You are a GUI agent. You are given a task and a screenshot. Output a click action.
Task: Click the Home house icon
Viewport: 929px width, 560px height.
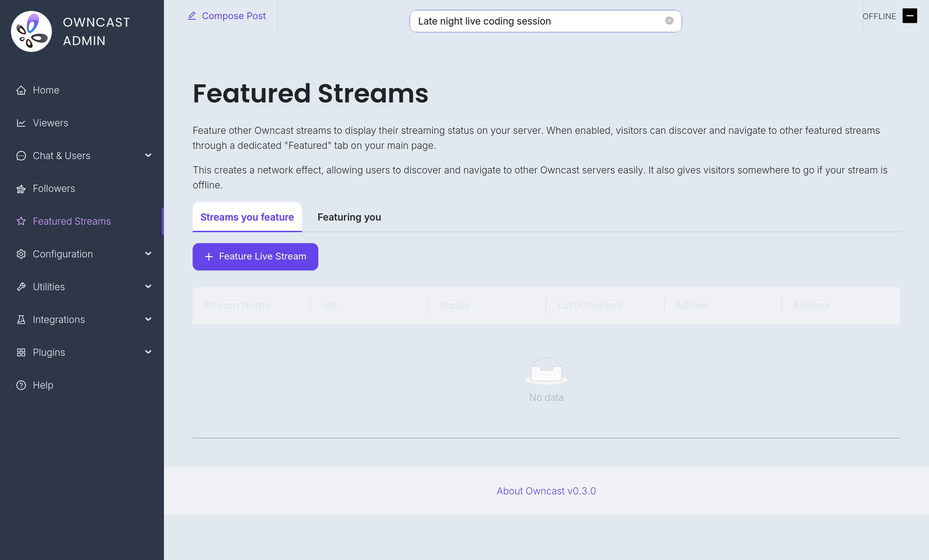point(21,91)
